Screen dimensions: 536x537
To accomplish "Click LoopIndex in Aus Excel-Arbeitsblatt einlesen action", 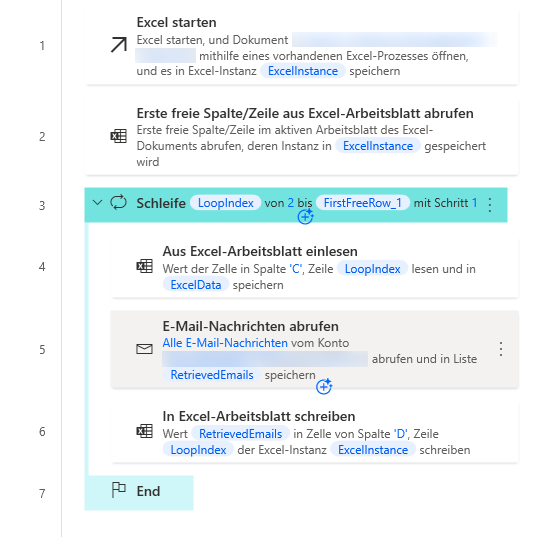I will [372, 269].
